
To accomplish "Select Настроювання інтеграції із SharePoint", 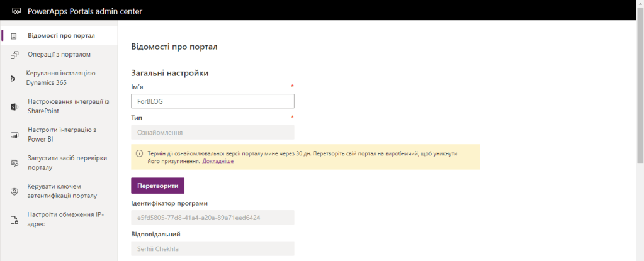I will (69, 106).
